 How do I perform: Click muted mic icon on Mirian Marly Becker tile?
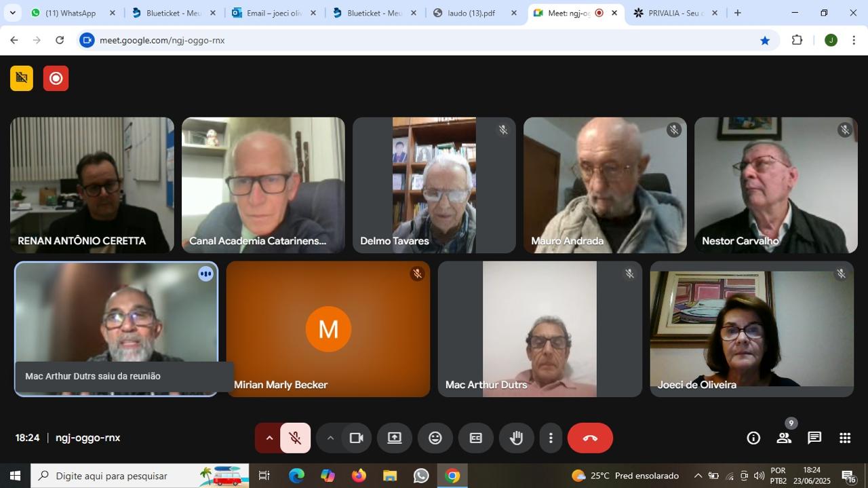pyautogui.click(x=417, y=274)
